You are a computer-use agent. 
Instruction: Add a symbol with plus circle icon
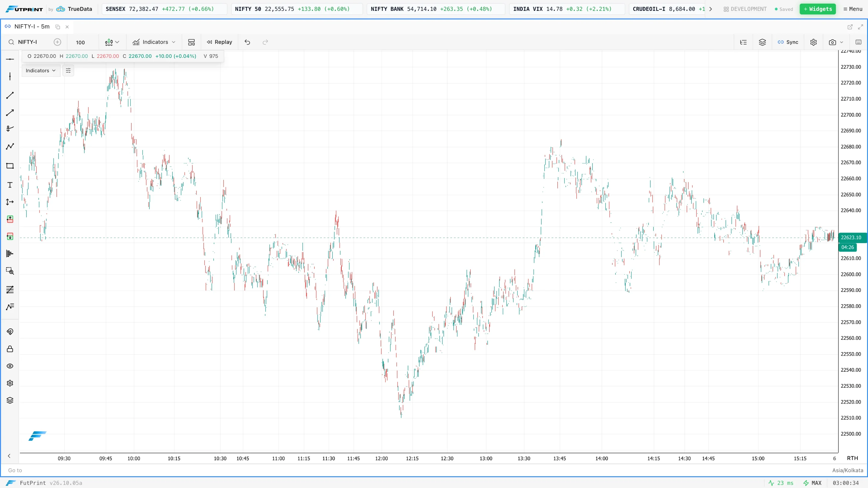point(57,42)
